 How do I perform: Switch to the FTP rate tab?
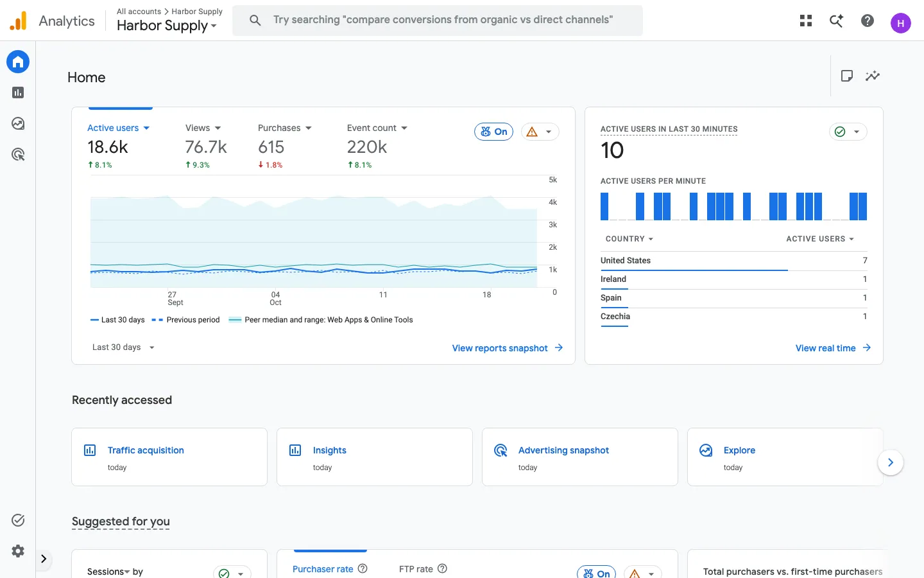point(416,569)
